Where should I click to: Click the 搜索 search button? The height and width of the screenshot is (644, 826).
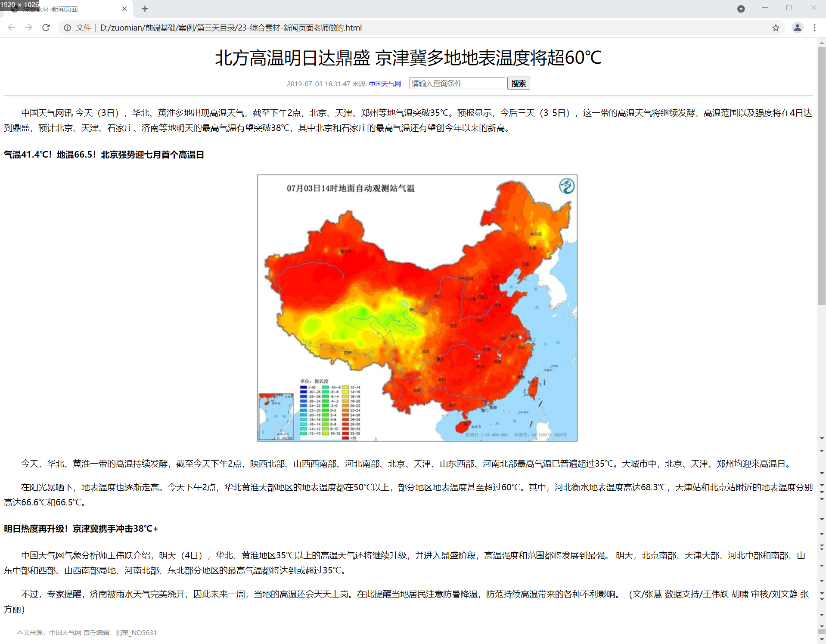(518, 83)
